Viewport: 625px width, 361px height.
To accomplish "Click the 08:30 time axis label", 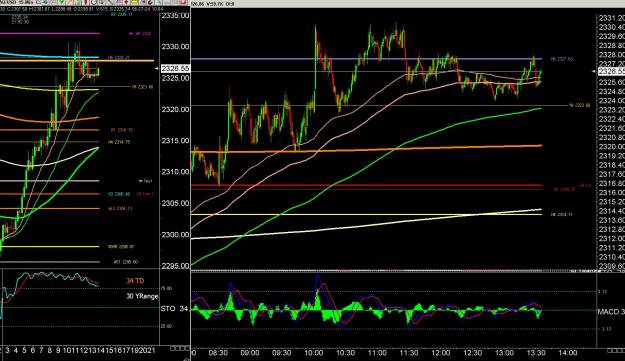I will tap(218, 353).
